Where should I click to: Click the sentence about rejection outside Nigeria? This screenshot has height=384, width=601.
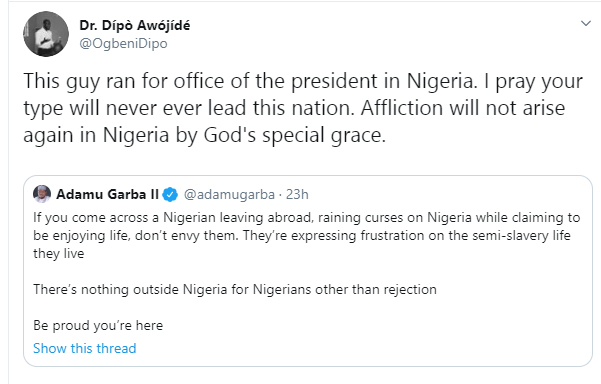point(235,289)
